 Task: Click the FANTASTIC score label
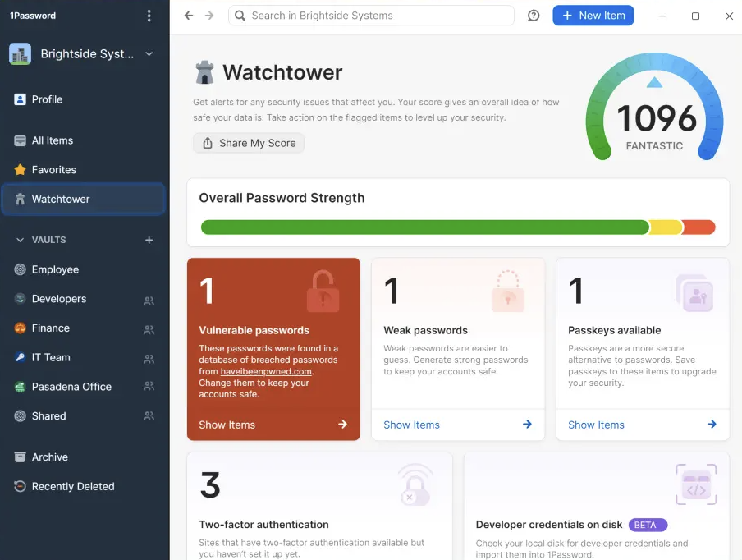(x=654, y=146)
